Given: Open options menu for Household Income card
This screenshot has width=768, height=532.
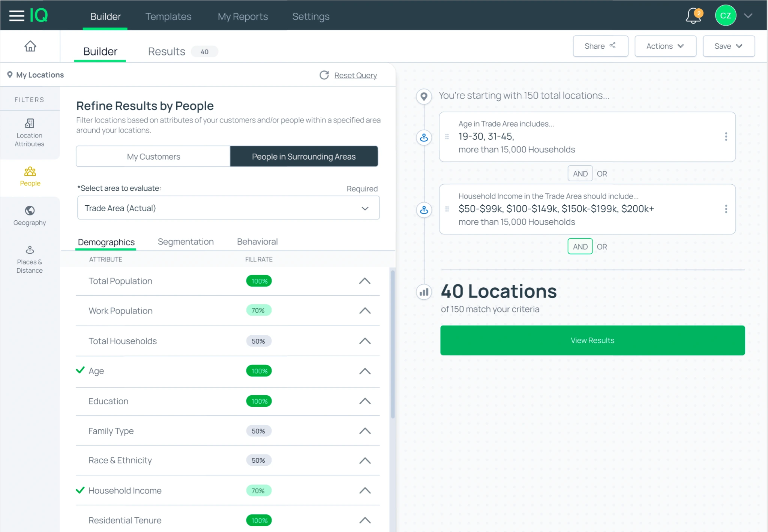Looking at the screenshot, I should [x=726, y=209].
